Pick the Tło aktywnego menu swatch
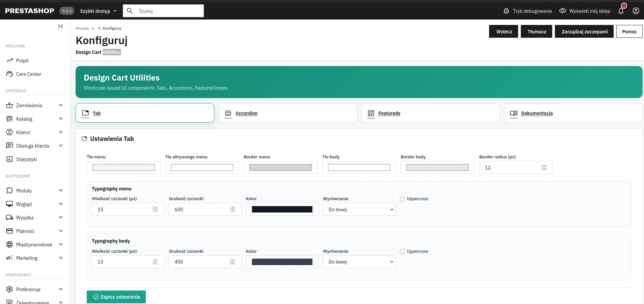Screen dimensions: 644x304 202,168
